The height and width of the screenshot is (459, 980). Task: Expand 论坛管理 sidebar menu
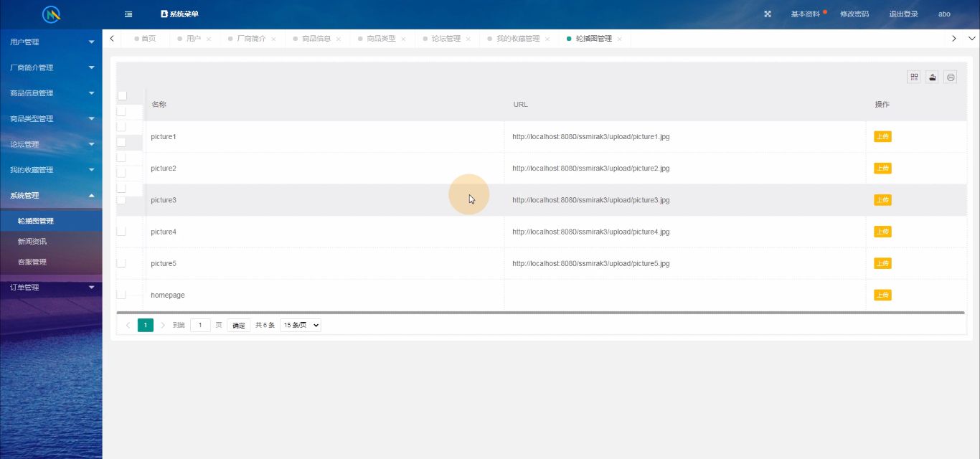[x=51, y=144]
